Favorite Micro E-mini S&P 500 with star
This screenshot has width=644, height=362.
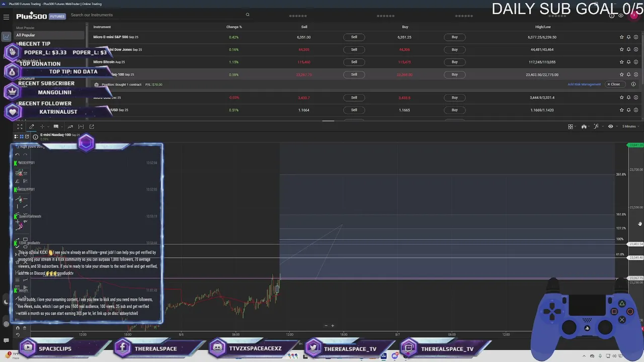coord(621,37)
